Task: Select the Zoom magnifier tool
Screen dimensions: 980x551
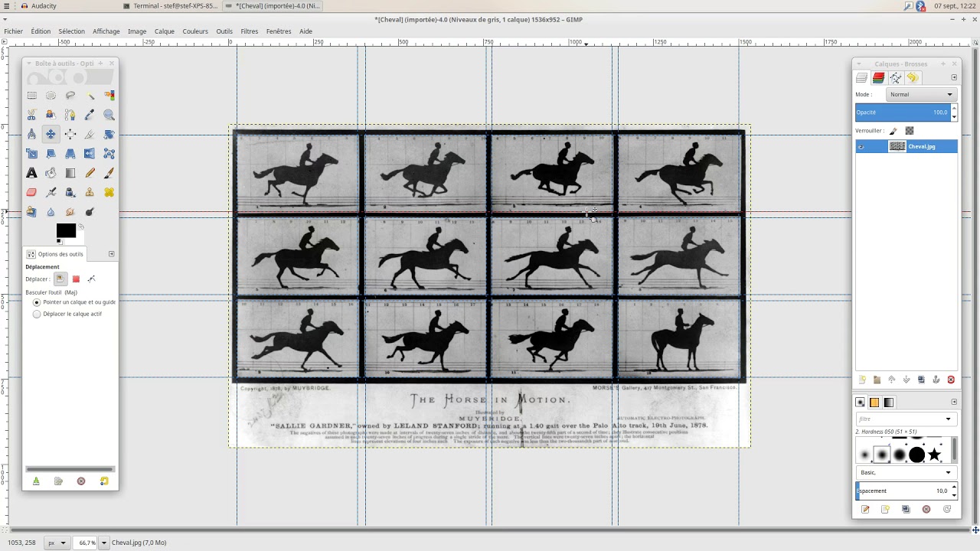Action: pyautogui.click(x=109, y=115)
